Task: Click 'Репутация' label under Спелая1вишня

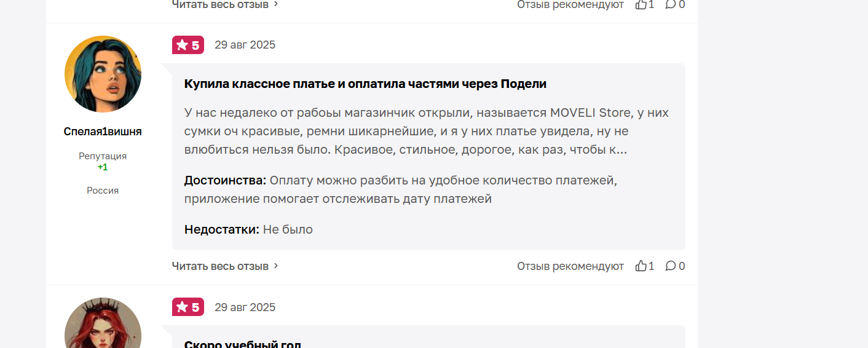Action: [x=103, y=156]
